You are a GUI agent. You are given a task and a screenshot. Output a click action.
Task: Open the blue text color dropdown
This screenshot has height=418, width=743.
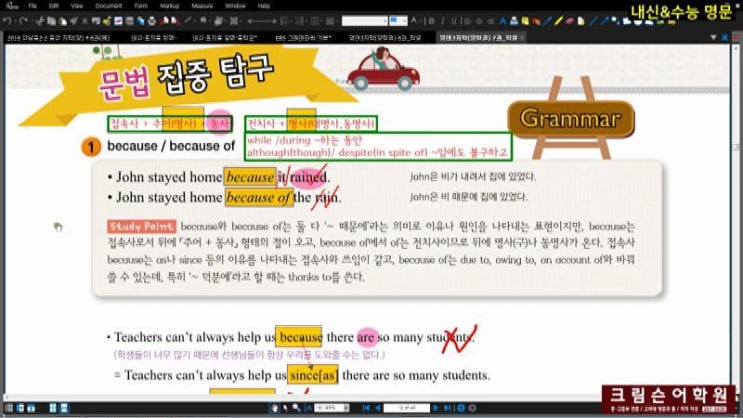pyautogui.click(x=398, y=21)
